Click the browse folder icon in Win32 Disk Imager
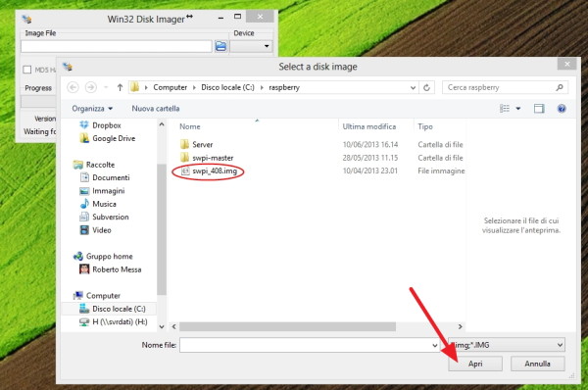The height and width of the screenshot is (390, 588). [x=220, y=46]
